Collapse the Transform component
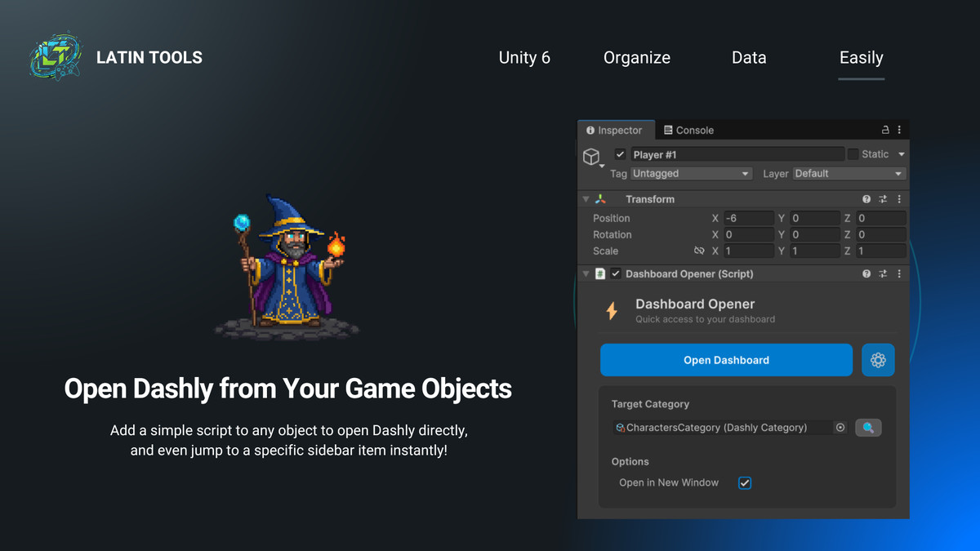The height and width of the screenshot is (551, 980). (586, 198)
